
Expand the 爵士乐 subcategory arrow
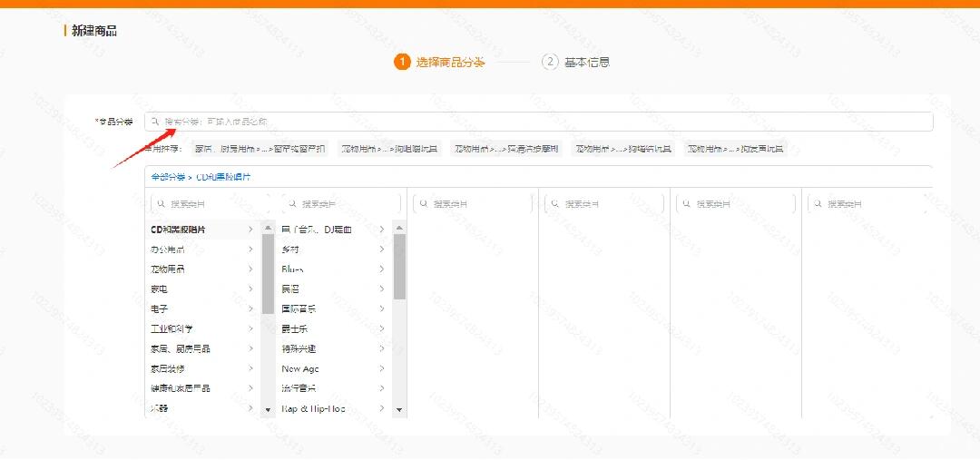[x=381, y=328]
